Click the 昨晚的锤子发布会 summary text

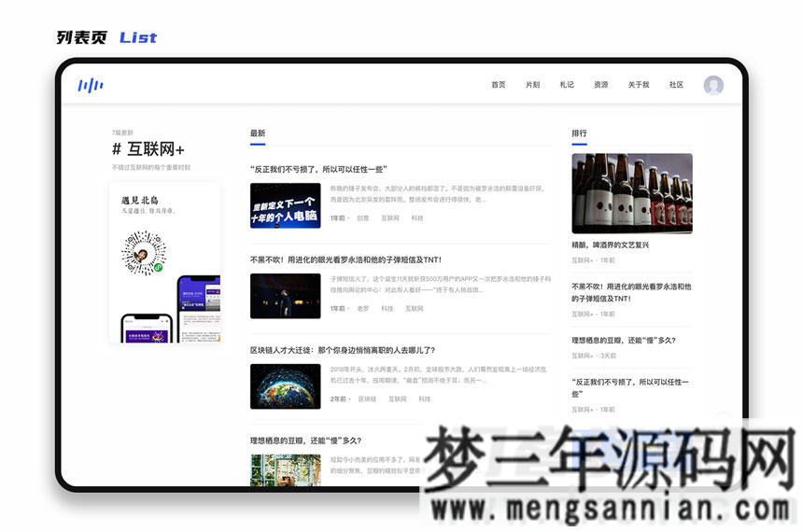[x=437, y=194]
